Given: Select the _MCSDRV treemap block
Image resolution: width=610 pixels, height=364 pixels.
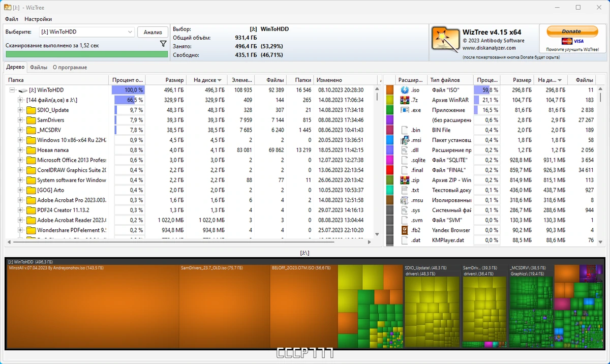Looking at the screenshot, I should pos(531,307).
